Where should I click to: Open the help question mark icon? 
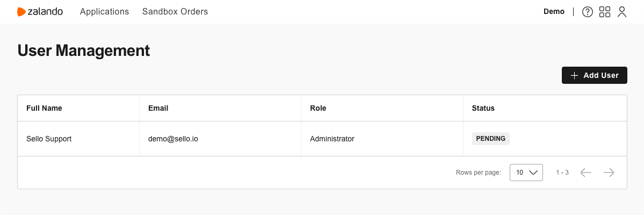pos(587,12)
